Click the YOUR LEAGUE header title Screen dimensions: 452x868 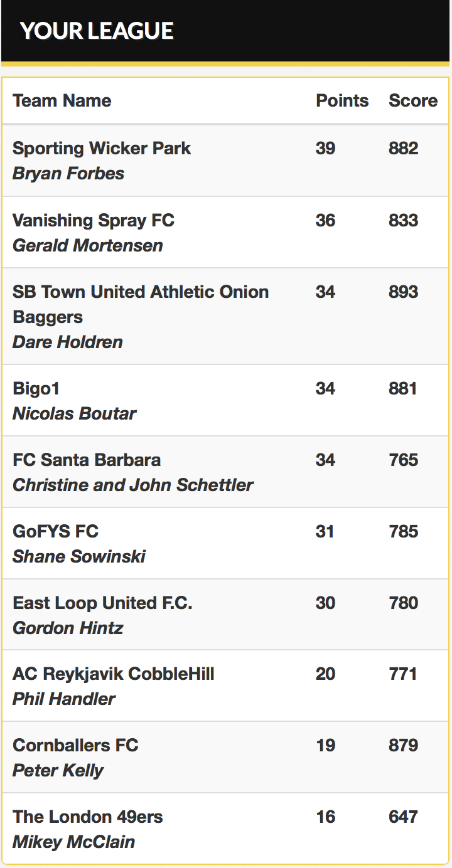(x=97, y=31)
